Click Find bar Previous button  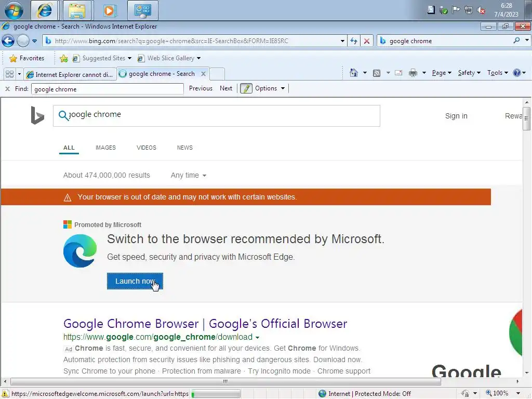coord(201,88)
